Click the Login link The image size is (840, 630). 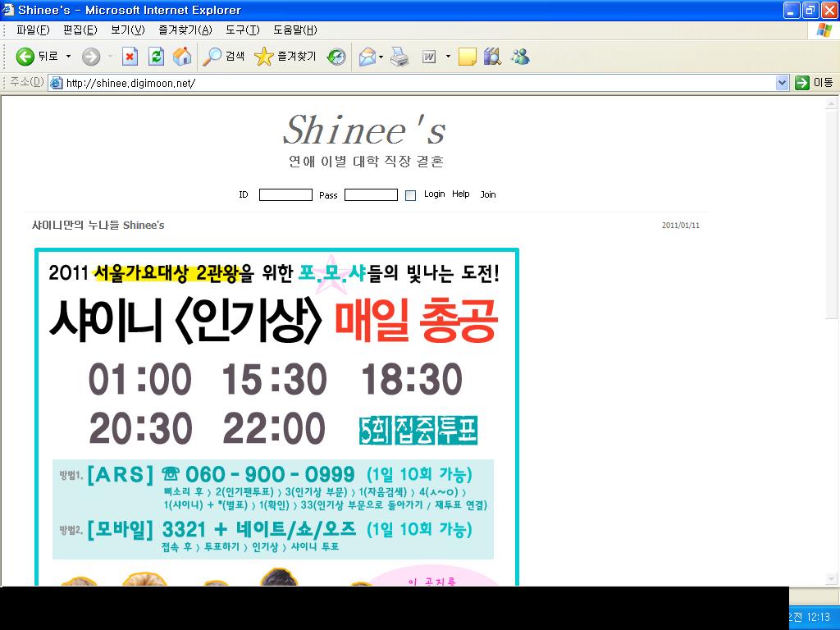coord(434,194)
